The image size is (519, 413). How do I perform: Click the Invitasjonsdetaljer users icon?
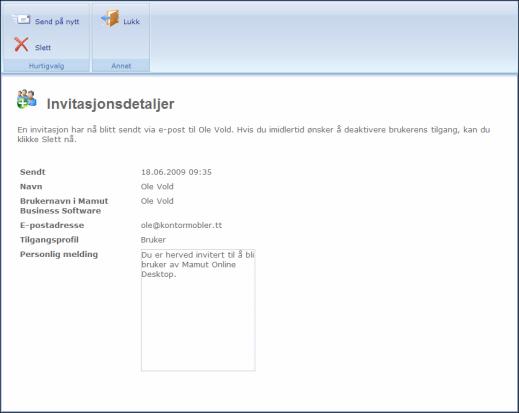pyautogui.click(x=26, y=99)
